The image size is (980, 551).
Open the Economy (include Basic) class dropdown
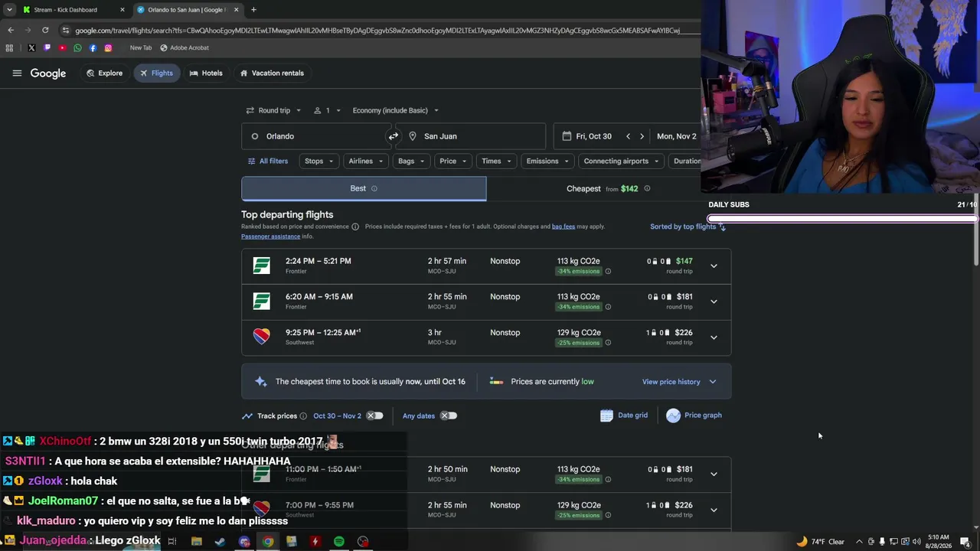point(396,111)
